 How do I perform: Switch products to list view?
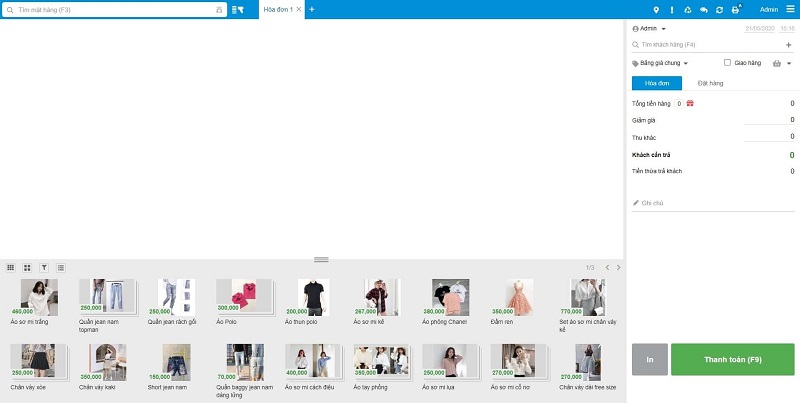click(61, 268)
